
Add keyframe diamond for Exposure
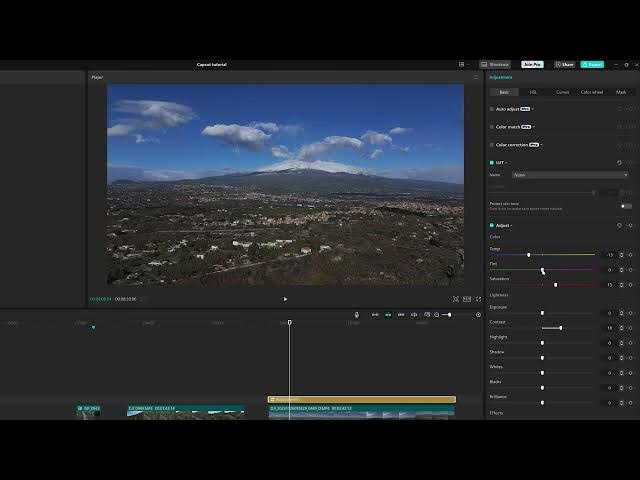tap(631, 313)
